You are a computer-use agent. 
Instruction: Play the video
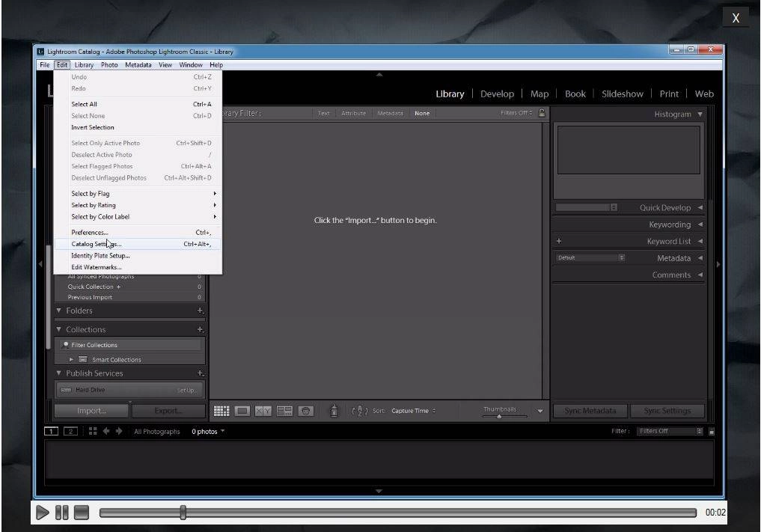[x=42, y=513]
